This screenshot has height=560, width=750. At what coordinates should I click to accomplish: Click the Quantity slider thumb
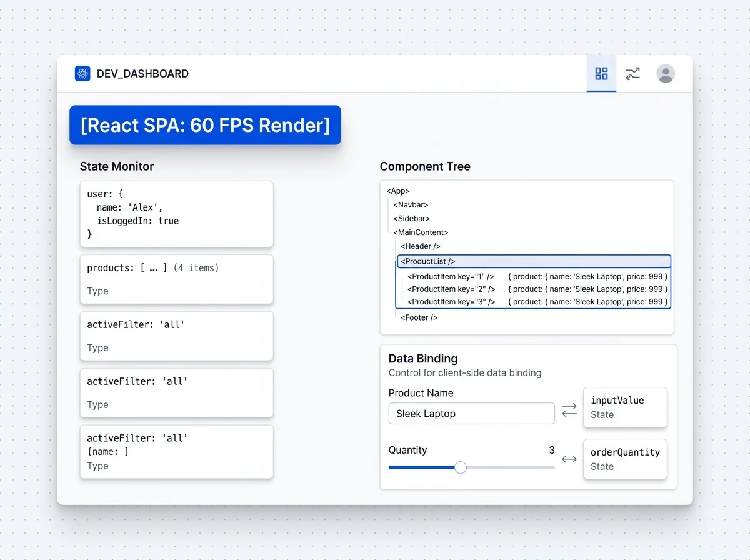461,467
